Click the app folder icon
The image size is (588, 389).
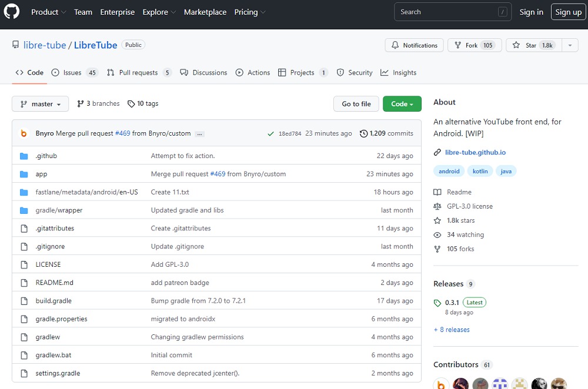pyautogui.click(x=24, y=174)
